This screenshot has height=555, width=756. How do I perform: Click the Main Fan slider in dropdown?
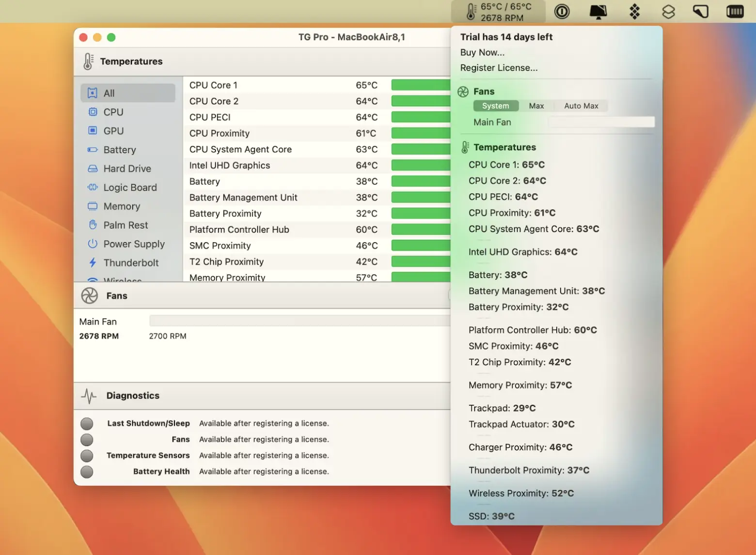601,122
